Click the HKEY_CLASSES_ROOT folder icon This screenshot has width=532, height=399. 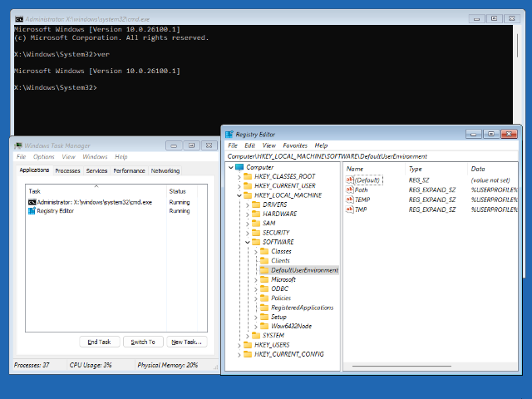(248, 176)
